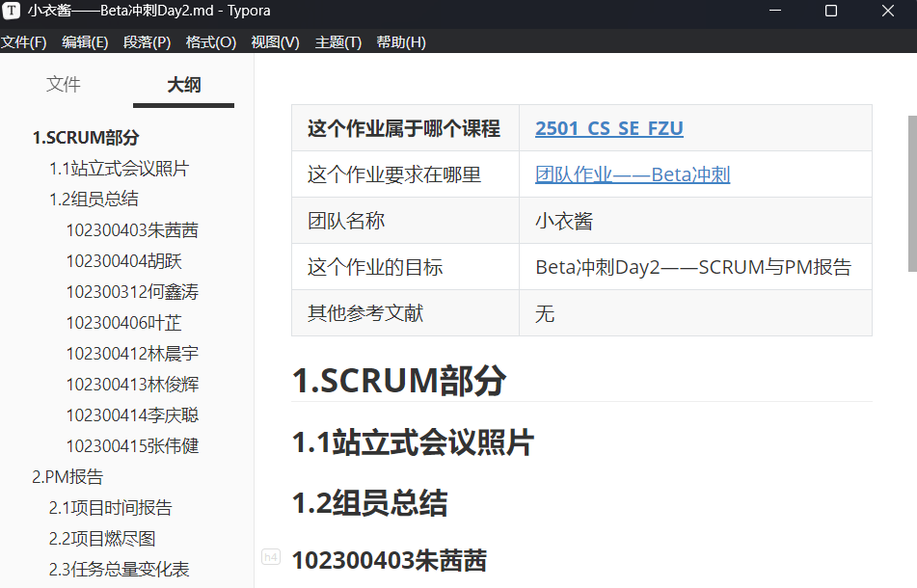Image resolution: width=917 pixels, height=588 pixels.
Task: Open the 段落(P) menu
Action: click(x=147, y=42)
